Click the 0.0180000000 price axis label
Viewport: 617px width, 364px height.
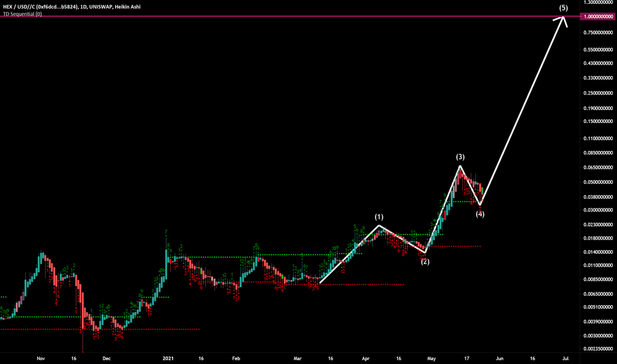(x=598, y=238)
